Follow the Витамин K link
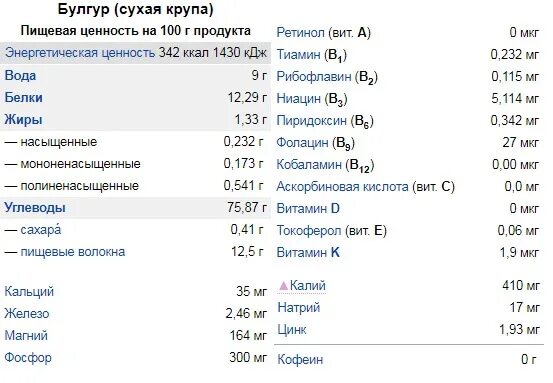Viewport: 553px width, 383px height. [308, 253]
